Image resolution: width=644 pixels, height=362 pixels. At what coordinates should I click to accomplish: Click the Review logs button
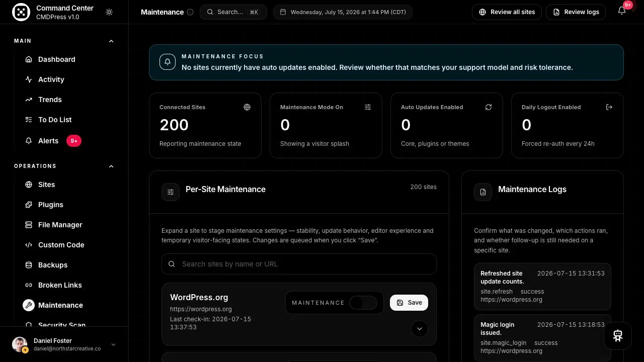pos(576,12)
